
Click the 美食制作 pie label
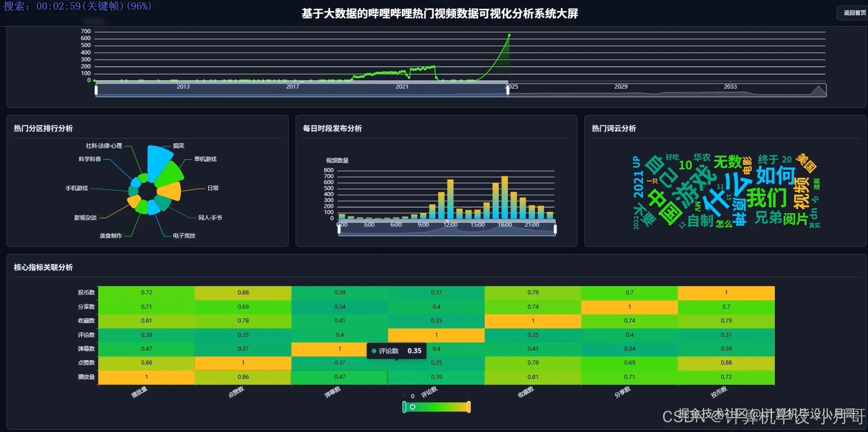[111, 235]
